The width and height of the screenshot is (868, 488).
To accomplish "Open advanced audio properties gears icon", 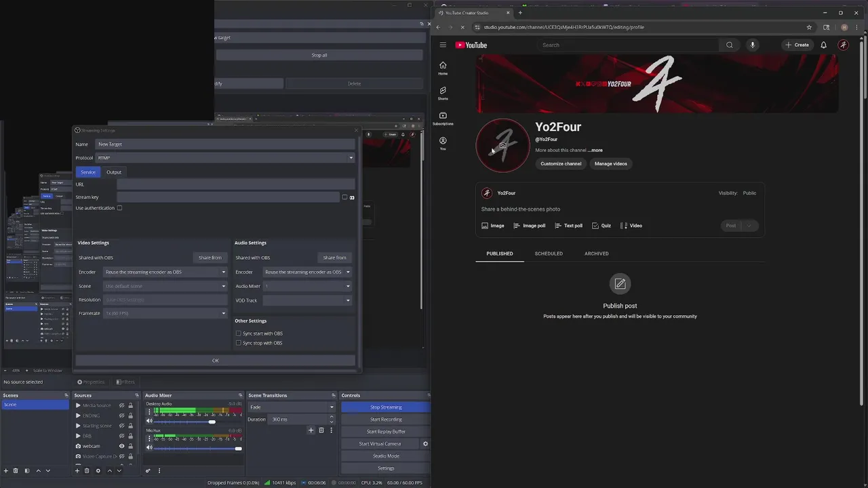I will [x=148, y=470].
